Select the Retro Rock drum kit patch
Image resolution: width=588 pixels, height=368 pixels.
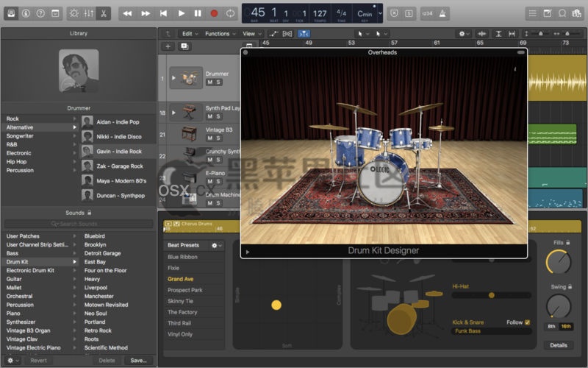coord(98,330)
